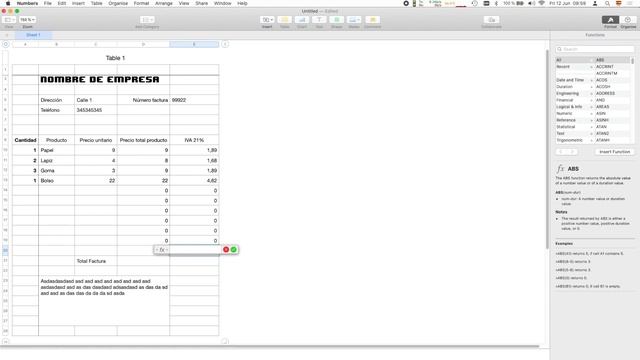Open the Share menu
Image resolution: width=640 pixels, height=360 pixels.
point(201,3)
